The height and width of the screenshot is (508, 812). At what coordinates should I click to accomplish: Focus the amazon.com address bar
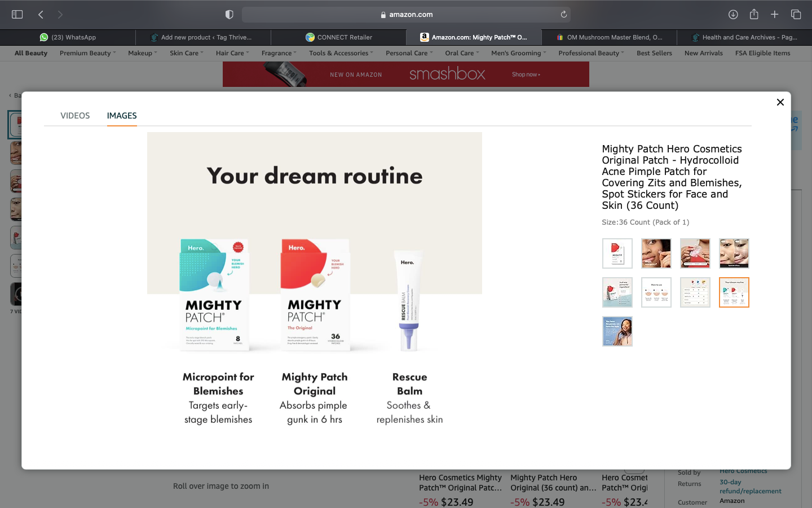406,14
